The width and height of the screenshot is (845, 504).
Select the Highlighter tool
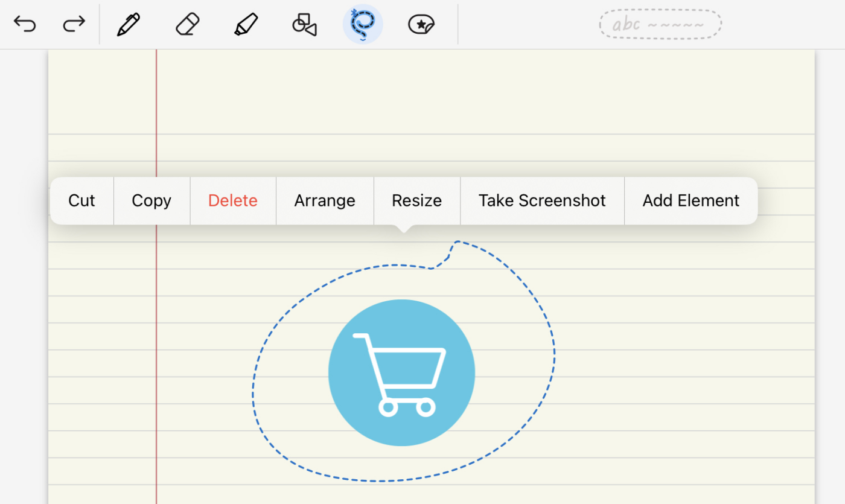point(246,24)
